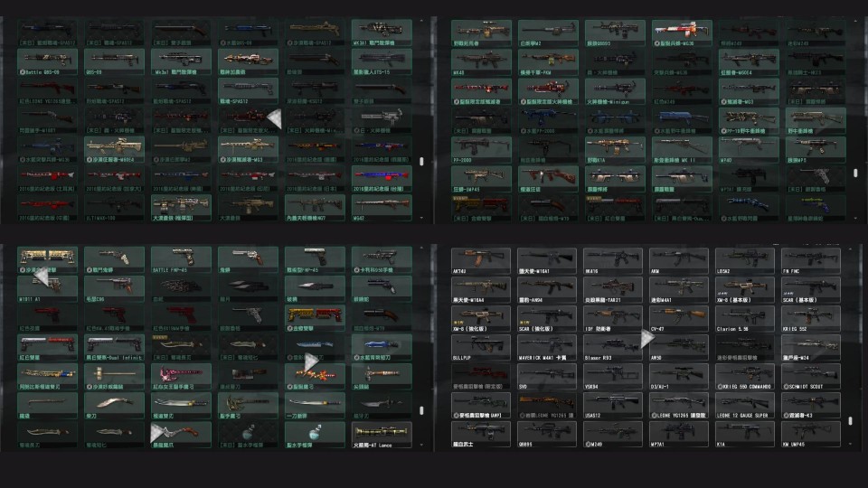The image size is (868, 488).
Task: Select the SVD sniper tile
Action: (x=546, y=376)
